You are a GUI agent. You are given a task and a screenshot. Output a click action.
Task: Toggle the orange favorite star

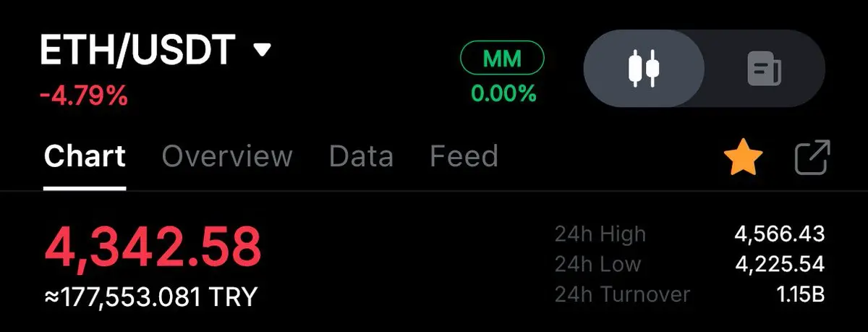744,158
